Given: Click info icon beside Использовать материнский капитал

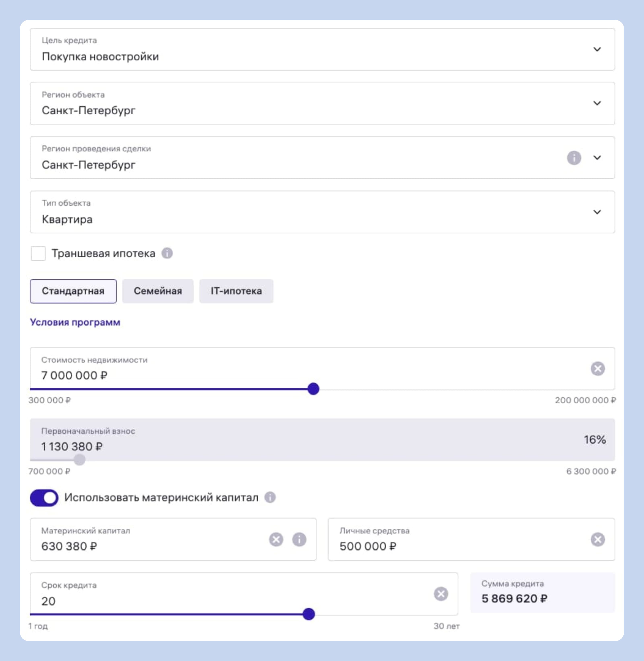Looking at the screenshot, I should pyautogui.click(x=269, y=497).
